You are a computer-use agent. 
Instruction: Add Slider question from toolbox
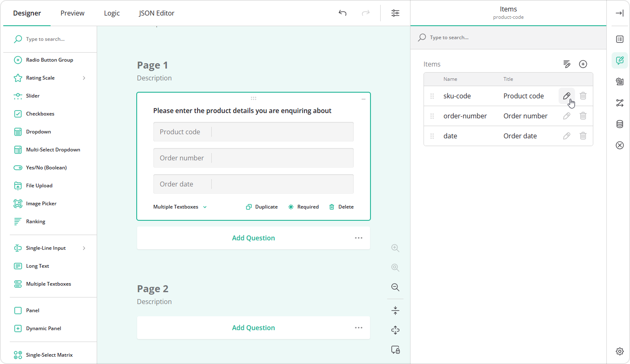(x=33, y=96)
